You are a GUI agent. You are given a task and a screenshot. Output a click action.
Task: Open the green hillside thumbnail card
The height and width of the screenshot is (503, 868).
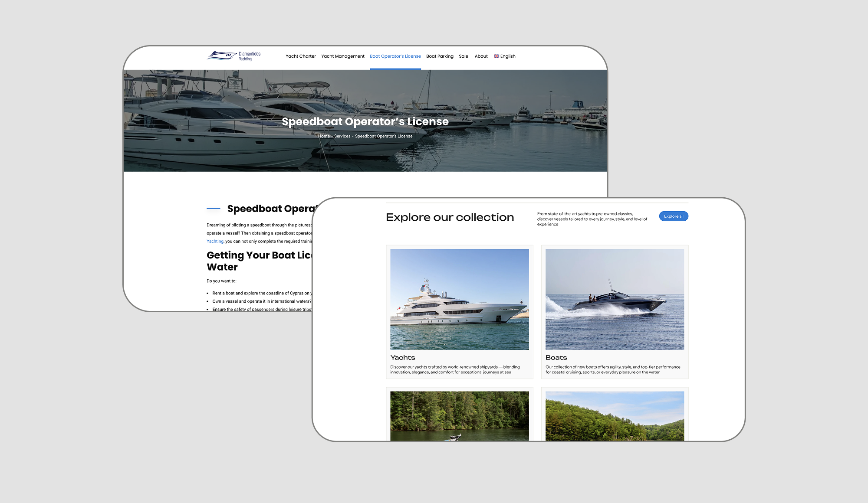pyautogui.click(x=614, y=415)
